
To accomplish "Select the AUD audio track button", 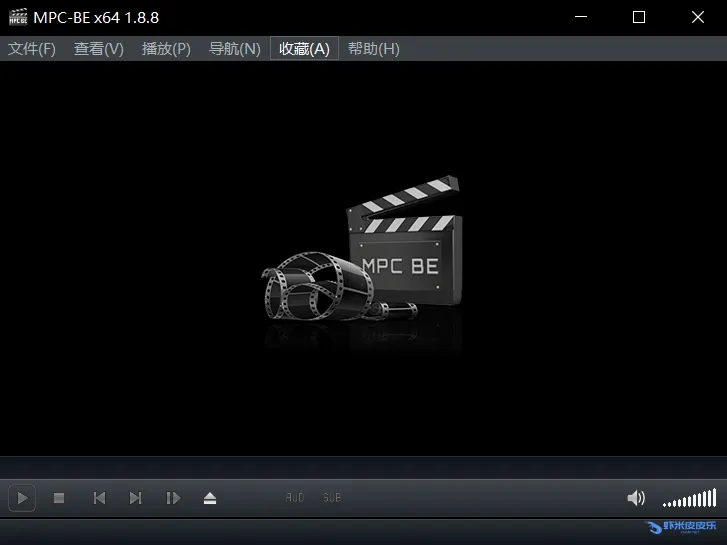I will pyautogui.click(x=295, y=498).
